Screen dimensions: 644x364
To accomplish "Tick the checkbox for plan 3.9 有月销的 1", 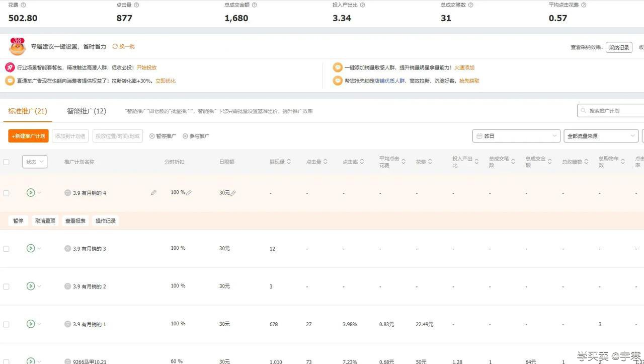I will (x=6, y=324).
